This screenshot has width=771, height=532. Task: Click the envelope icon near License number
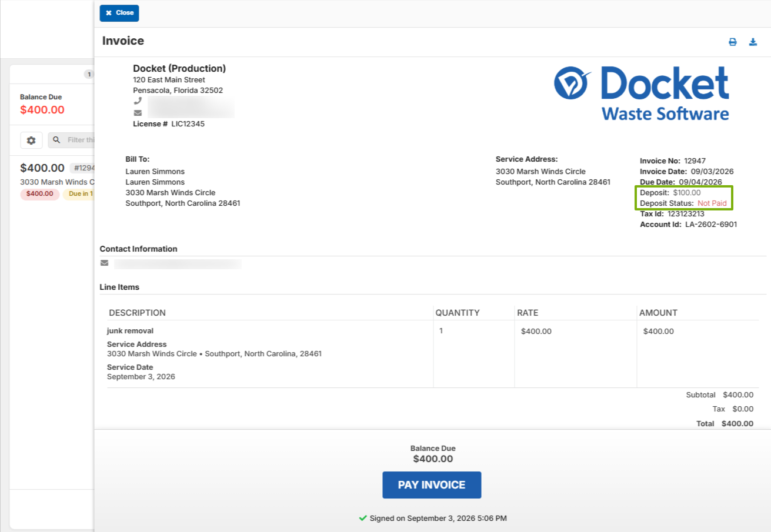138,113
